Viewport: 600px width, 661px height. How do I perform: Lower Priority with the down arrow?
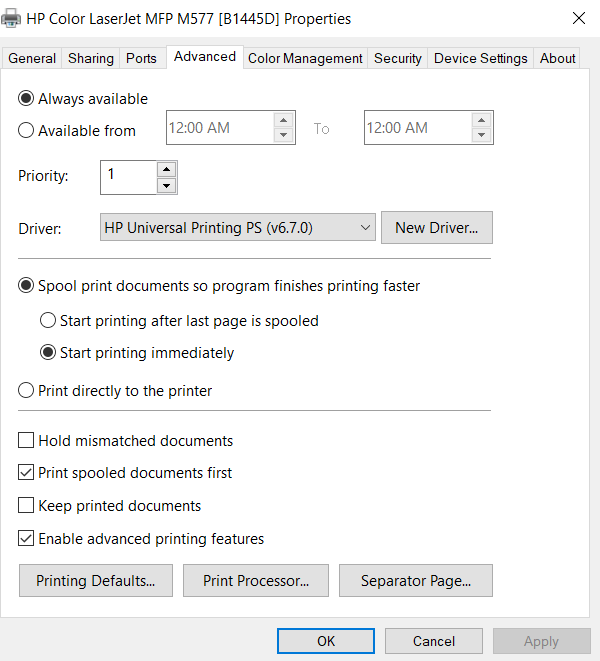click(167, 185)
